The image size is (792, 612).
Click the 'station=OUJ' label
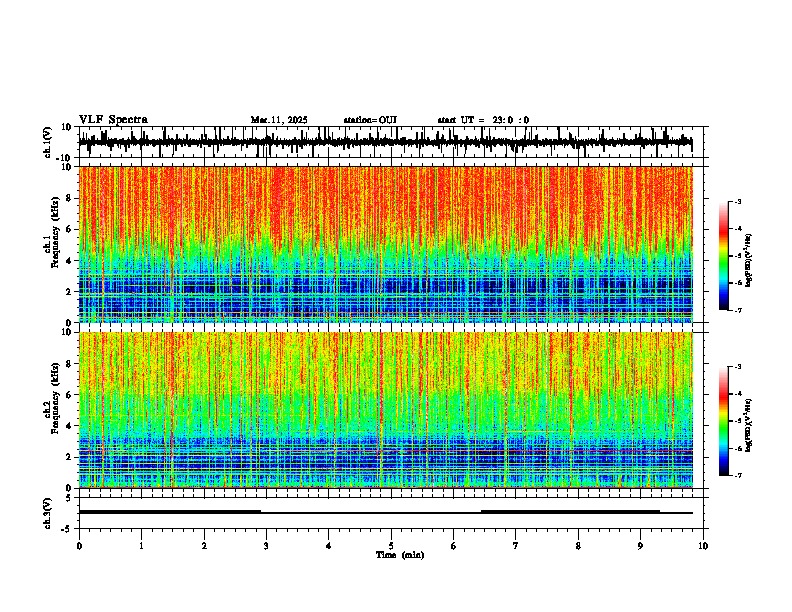pos(370,120)
